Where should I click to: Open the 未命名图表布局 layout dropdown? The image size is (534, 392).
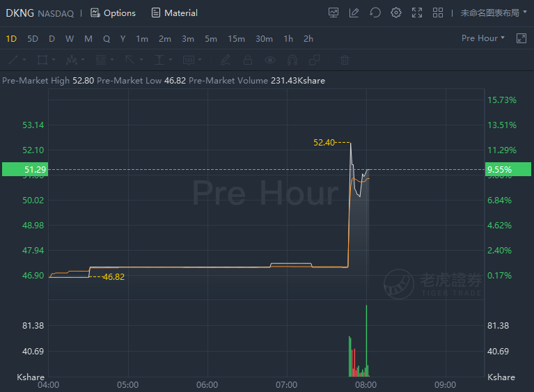[x=493, y=13]
